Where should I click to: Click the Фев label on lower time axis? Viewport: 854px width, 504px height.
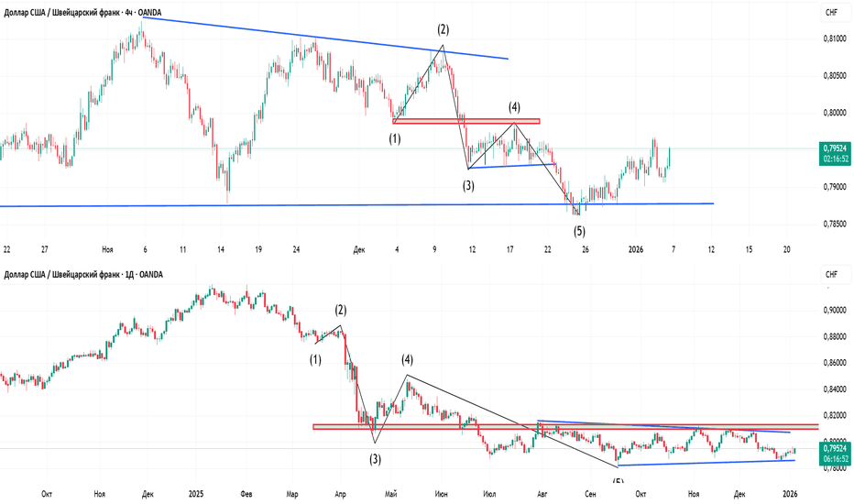[245, 492]
